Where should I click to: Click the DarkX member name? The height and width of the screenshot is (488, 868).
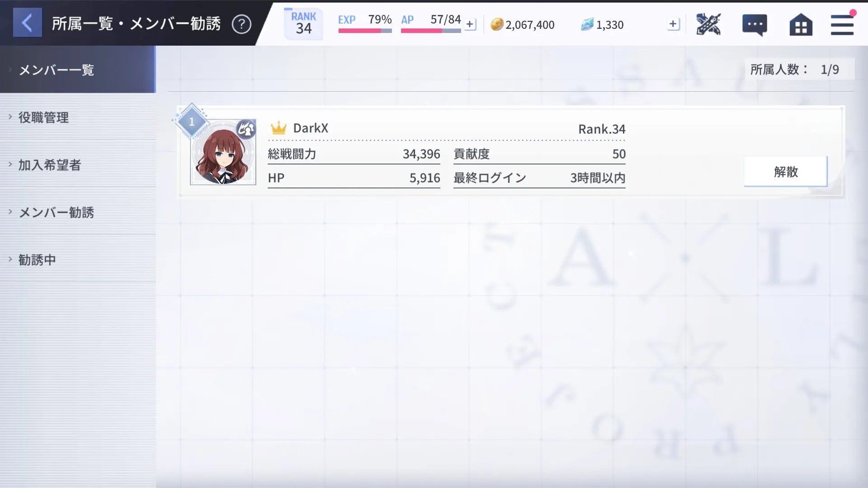(x=311, y=128)
